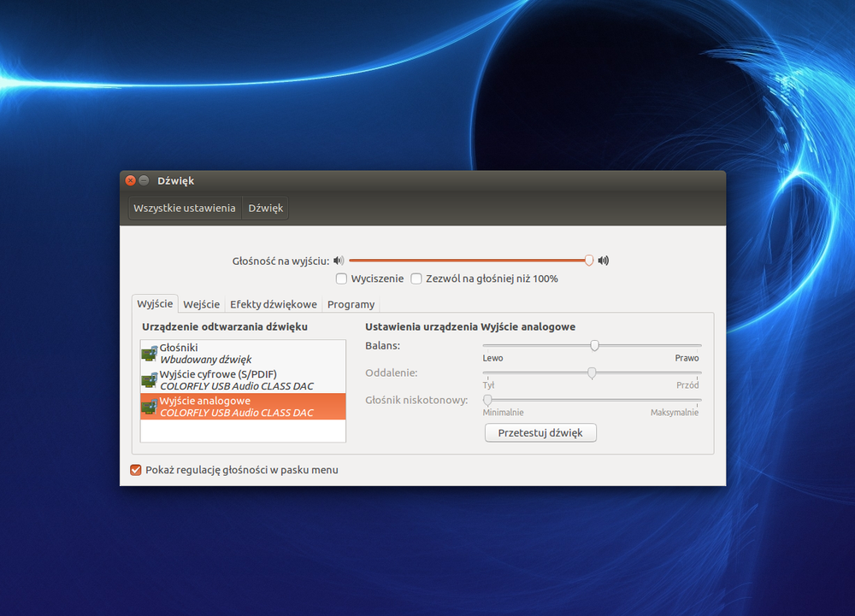Untick Pokaż regulację głośności w pasku menu
The image size is (855, 616).
135,470
